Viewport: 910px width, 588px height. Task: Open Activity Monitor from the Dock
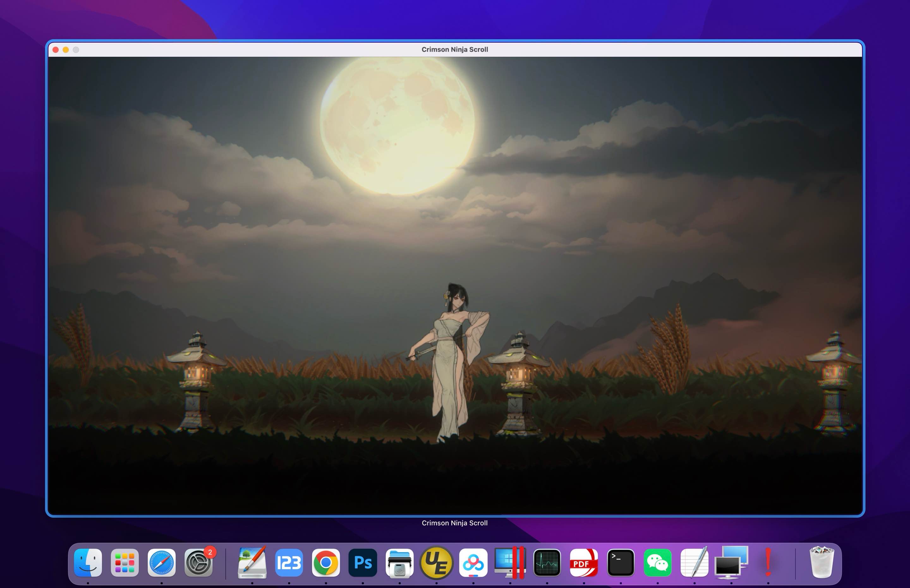[x=547, y=563]
